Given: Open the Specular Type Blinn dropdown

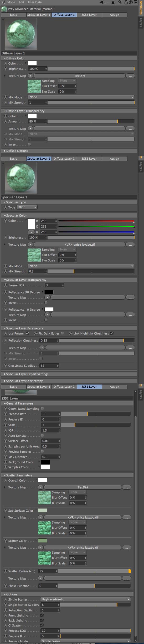Looking at the screenshot, I should pos(27,207).
